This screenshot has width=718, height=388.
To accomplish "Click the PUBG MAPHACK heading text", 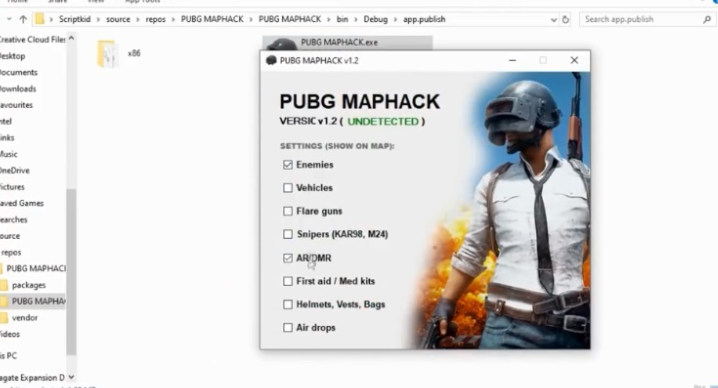I will point(359,102).
